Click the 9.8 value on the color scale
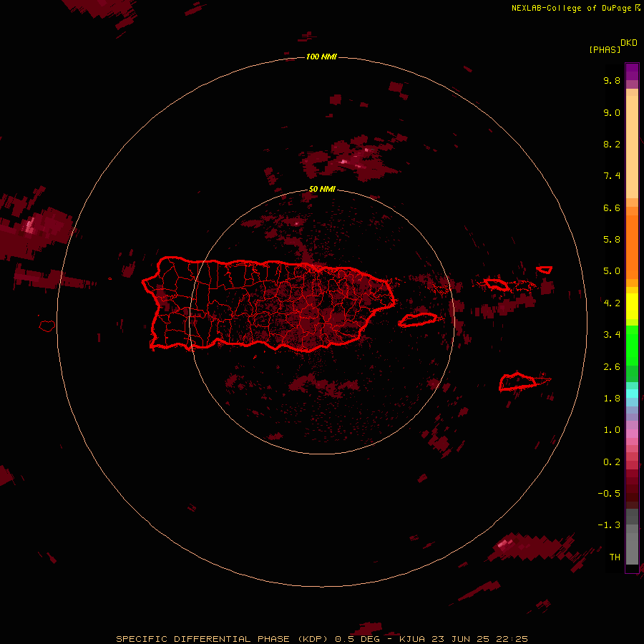644x644 pixels. coord(612,80)
